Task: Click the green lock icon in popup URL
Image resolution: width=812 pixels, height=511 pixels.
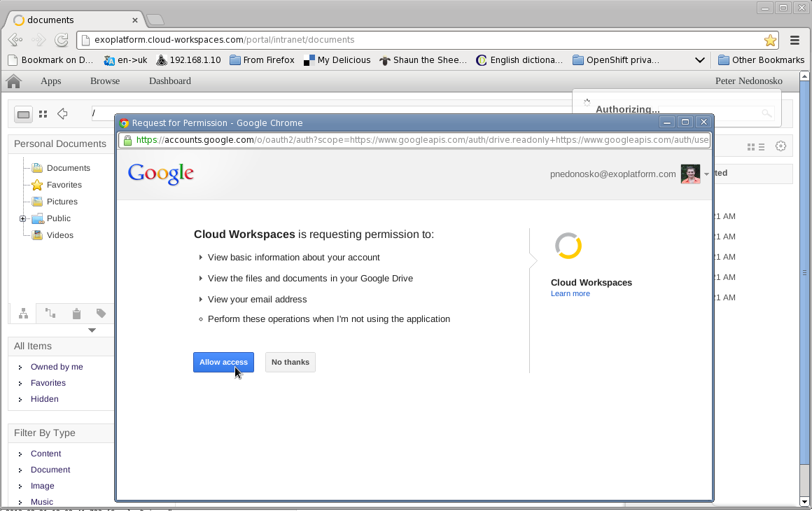Action: coord(127,140)
